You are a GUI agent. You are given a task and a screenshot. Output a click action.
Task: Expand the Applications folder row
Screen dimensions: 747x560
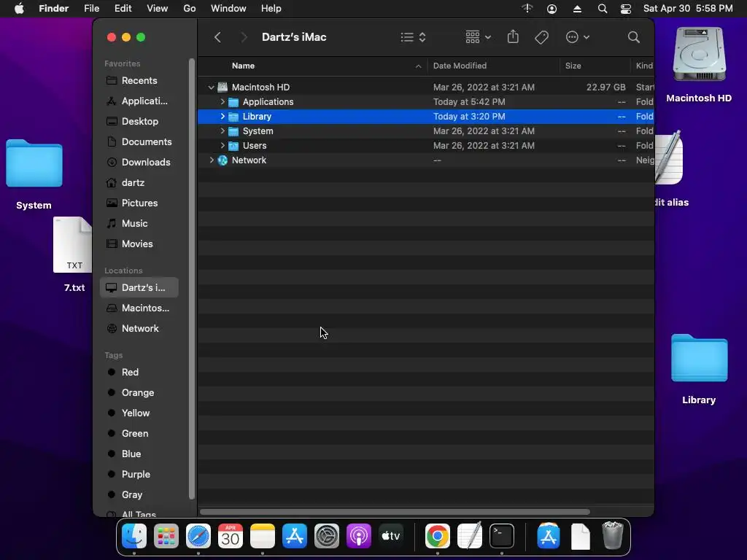[222, 102]
